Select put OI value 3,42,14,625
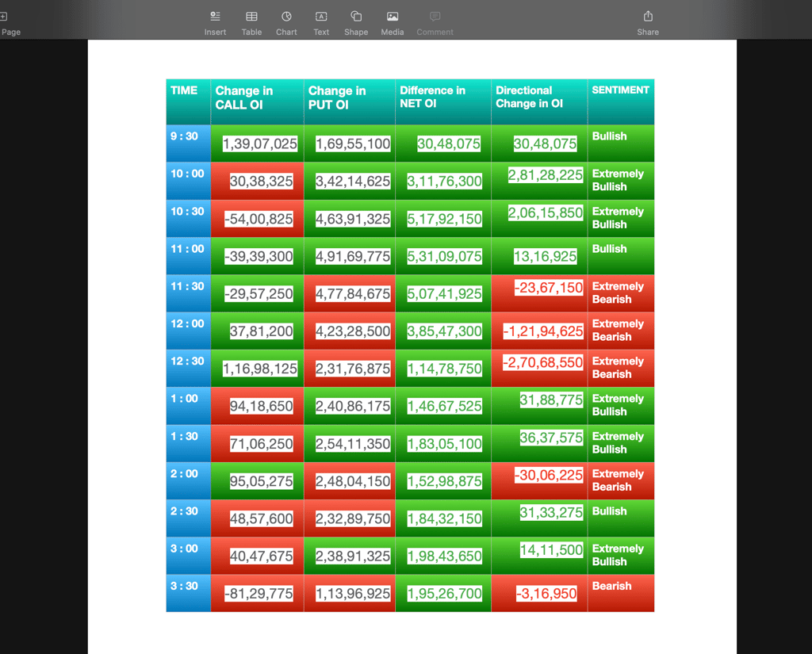812x654 pixels. 353,181
